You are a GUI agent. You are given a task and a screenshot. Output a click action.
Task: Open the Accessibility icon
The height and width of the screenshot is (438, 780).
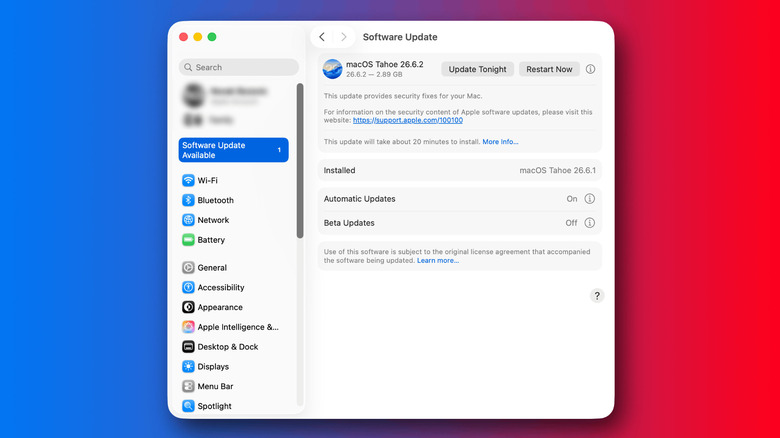pyautogui.click(x=188, y=287)
